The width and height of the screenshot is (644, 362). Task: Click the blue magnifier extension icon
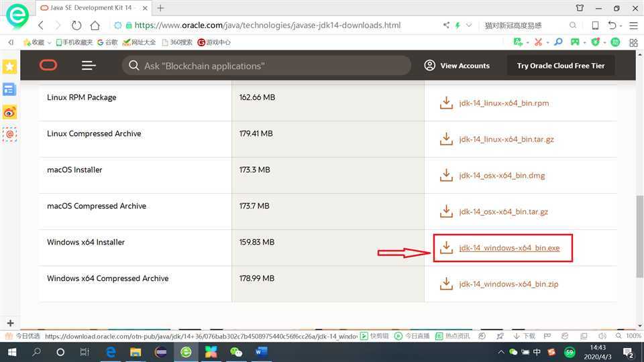click(558, 42)
